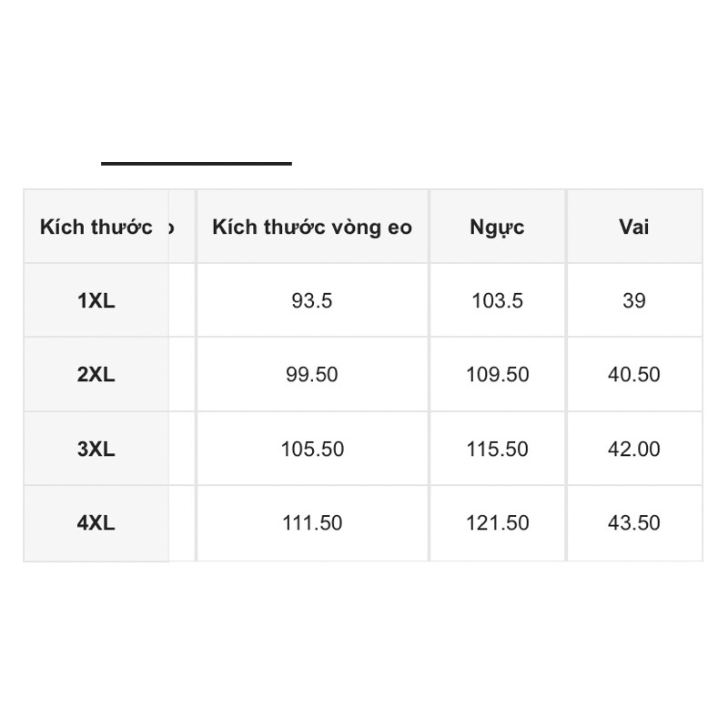The width and height of the screenshot is (728, 728).
Task: Click the black horizontal line above table
Action: point(197,164)
